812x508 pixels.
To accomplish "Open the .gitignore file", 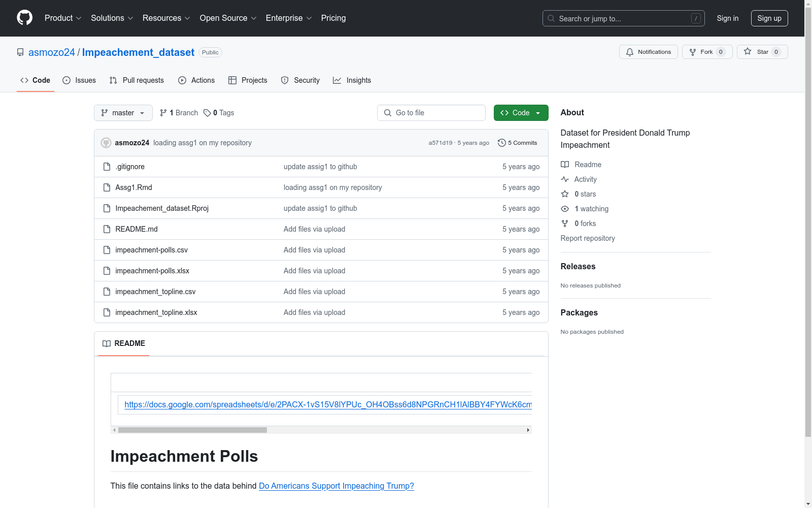I will pyautogui.click(x=130, y=167).
